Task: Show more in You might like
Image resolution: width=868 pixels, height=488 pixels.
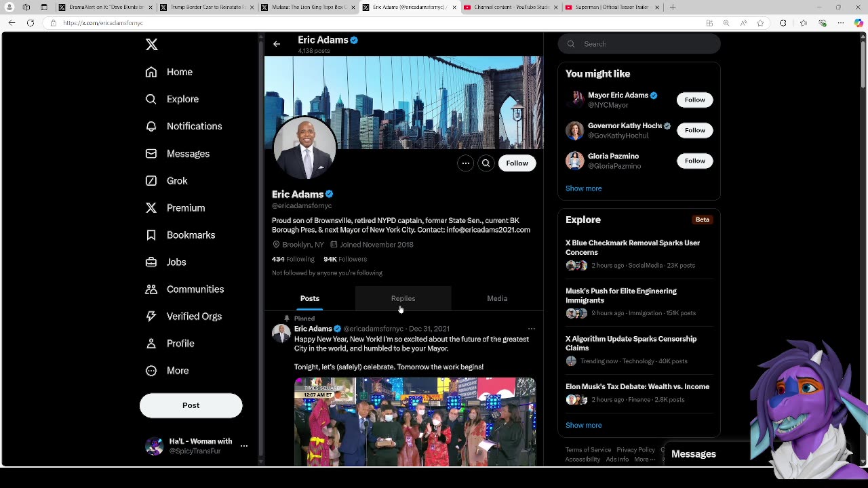Action: click(x=583, y=188)
